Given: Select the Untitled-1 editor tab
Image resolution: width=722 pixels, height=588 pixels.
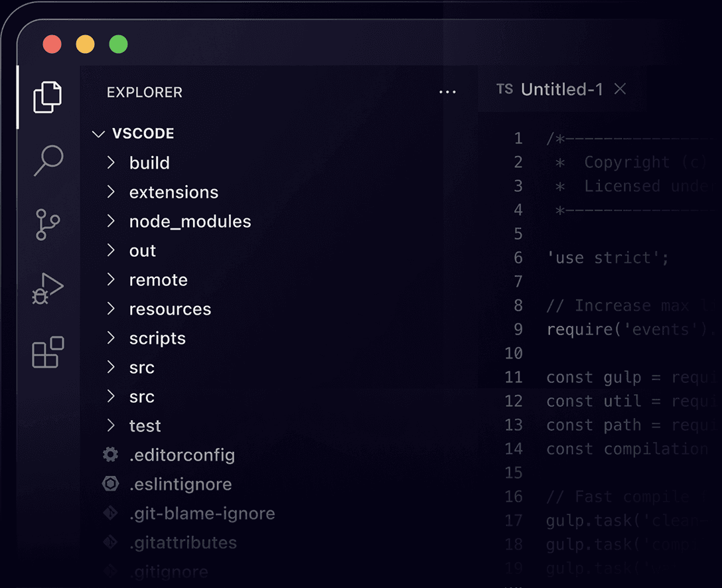Looking at the screenshot, I should (x=561, y=90).
